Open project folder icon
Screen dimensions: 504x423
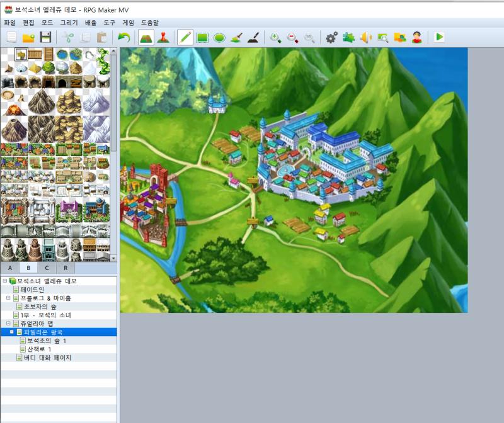click(28, 37)
